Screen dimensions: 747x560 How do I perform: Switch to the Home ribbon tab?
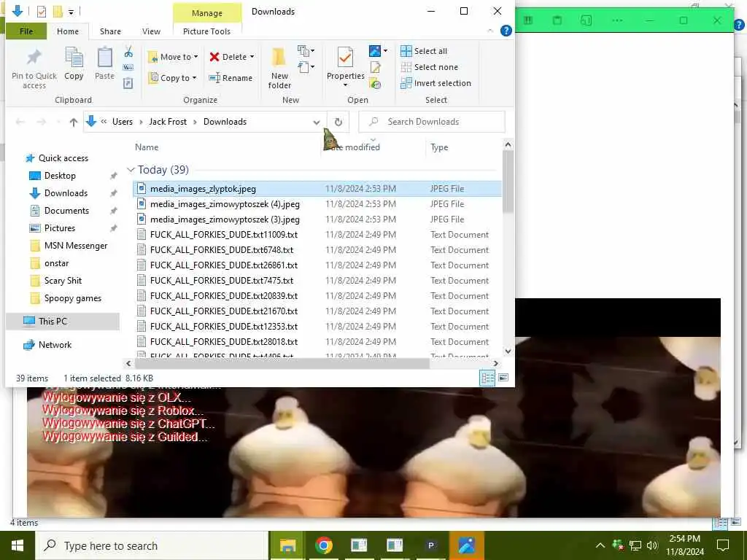click(x=68, y=31)
